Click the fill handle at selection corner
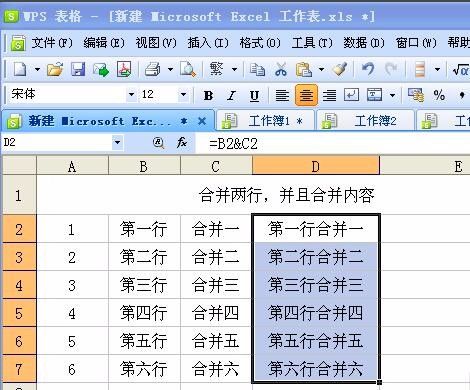The width and height of the screenshot is (470, 390). pos(379,382)
